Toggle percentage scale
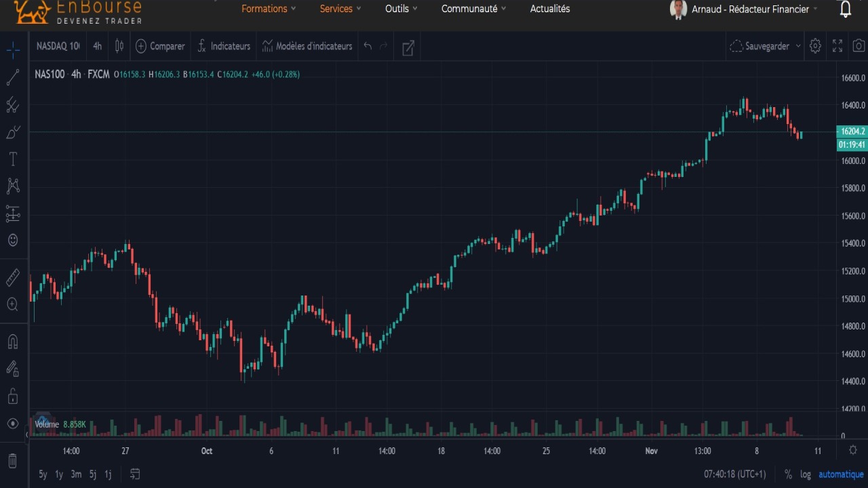The image size is (868, 488). [x=788, y=474]
